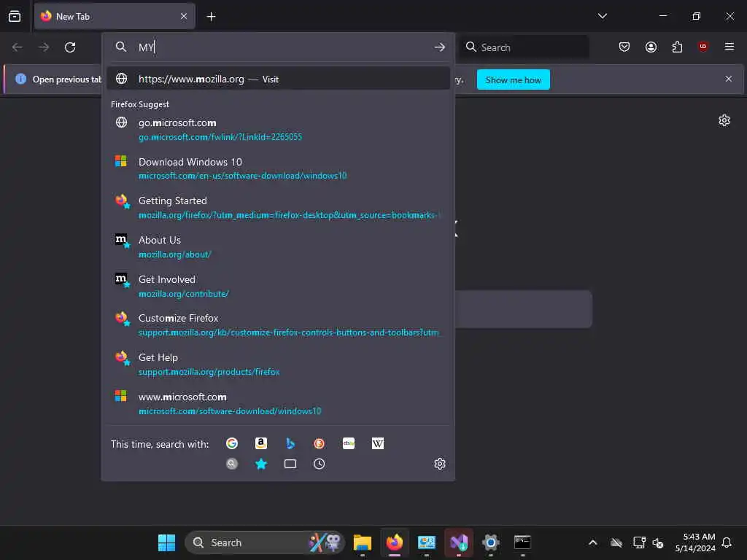Reload the current page

pos(70,47)
